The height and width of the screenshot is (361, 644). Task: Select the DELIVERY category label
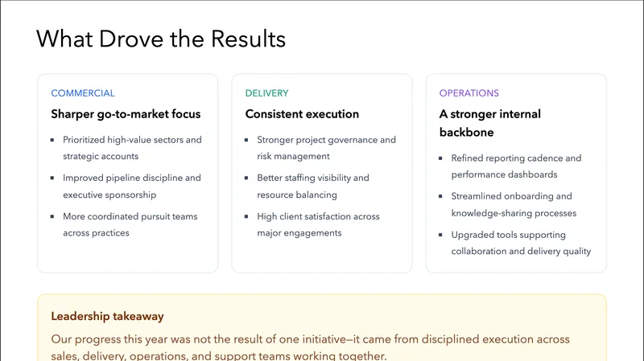click(266, 93)
